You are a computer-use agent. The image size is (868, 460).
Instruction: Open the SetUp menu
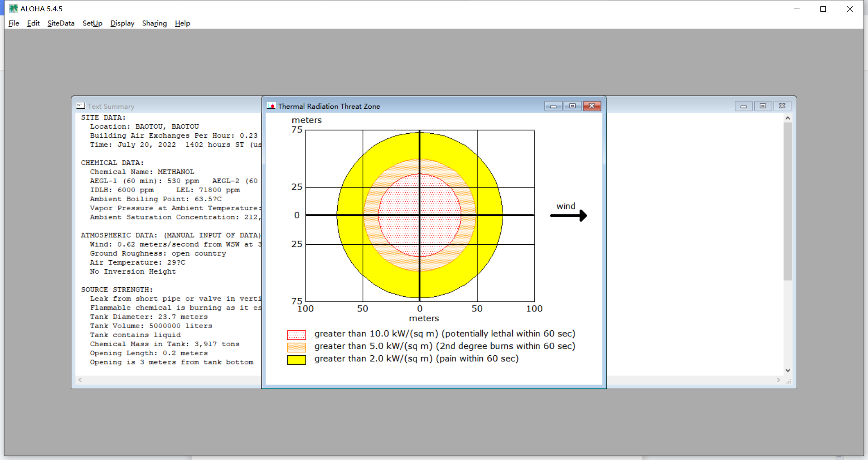point(92,23)
